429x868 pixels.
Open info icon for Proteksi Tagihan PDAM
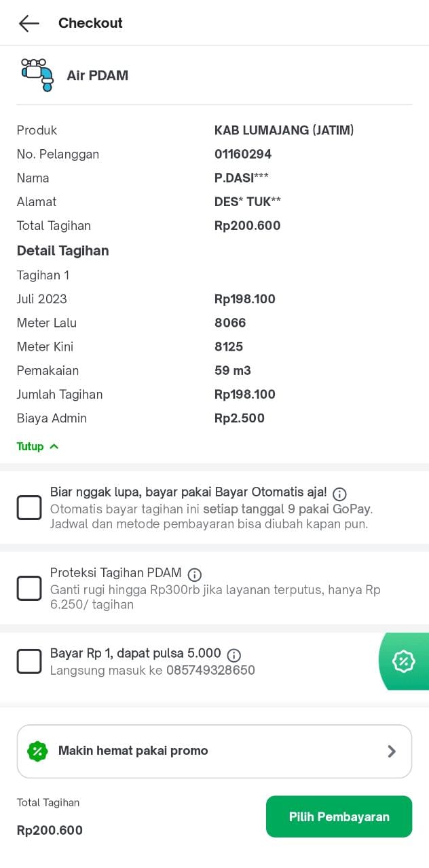click(x=195, y=574)
